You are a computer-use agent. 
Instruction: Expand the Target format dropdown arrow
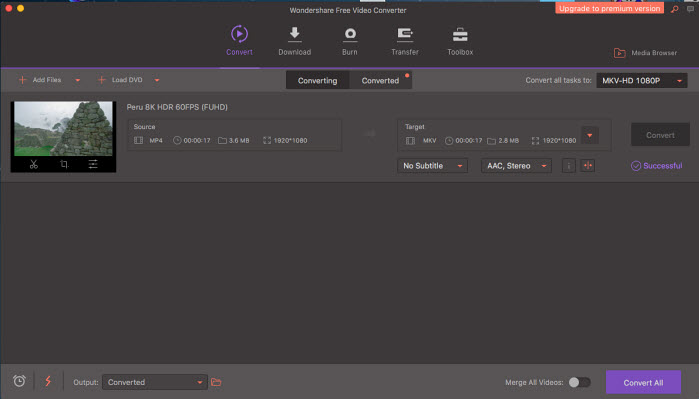[590, 135]
